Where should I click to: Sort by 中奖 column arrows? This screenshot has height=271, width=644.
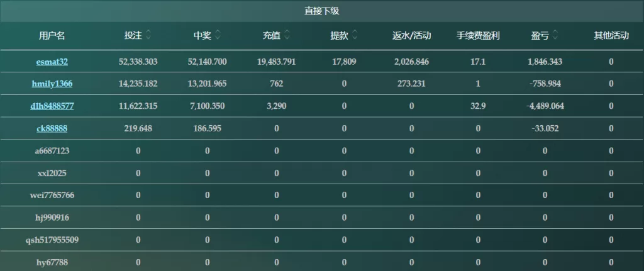click(218, 36)
